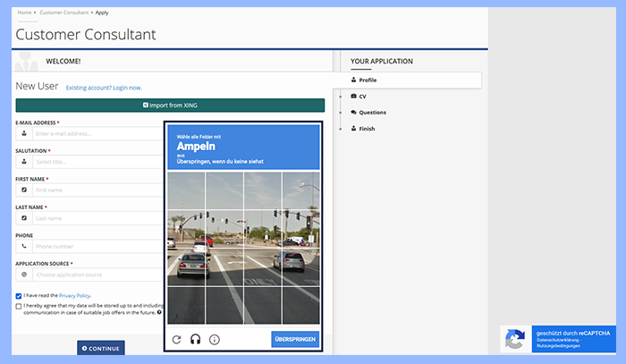Click the Import from XING button
Viewport: 626px width, 364px height.
tap(170, 106)
